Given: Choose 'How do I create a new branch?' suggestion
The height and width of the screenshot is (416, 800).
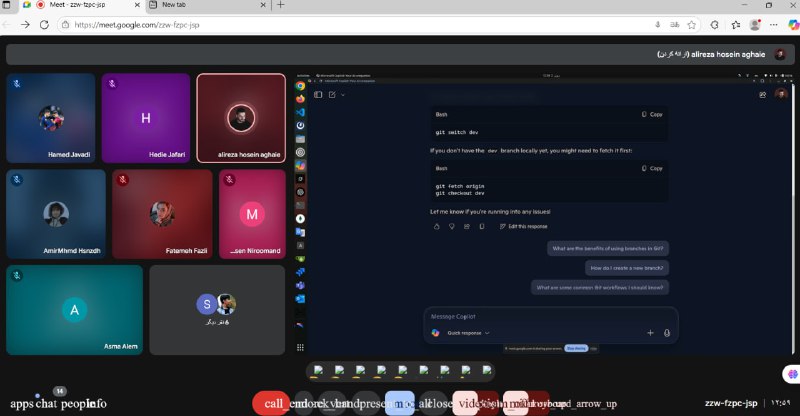Looking at the screenshot, I should tap(627, 268).
